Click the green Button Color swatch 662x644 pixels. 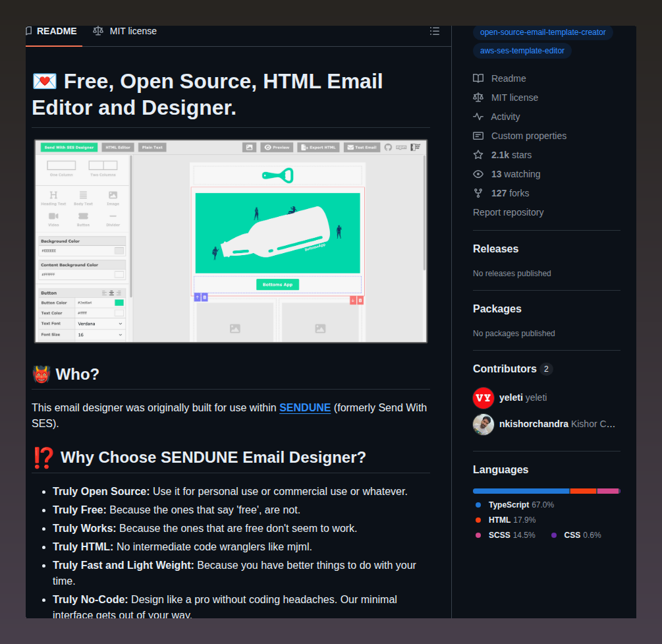pyautogui.click(x=119, y=303)
